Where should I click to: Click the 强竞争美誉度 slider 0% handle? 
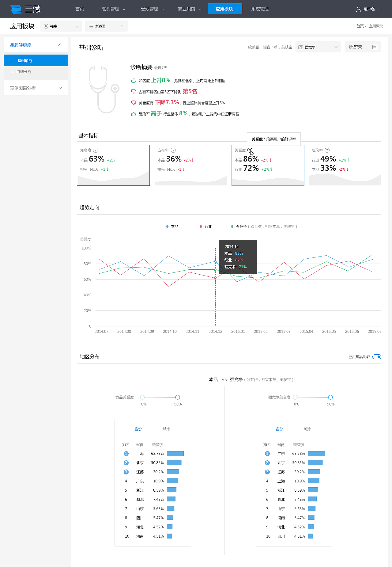(295, 397)
